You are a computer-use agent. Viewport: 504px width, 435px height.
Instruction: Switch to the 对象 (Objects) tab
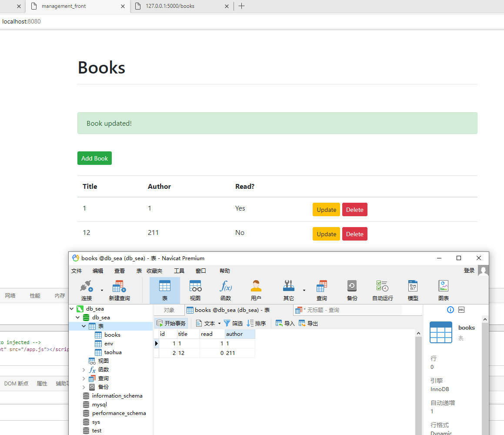168,309
